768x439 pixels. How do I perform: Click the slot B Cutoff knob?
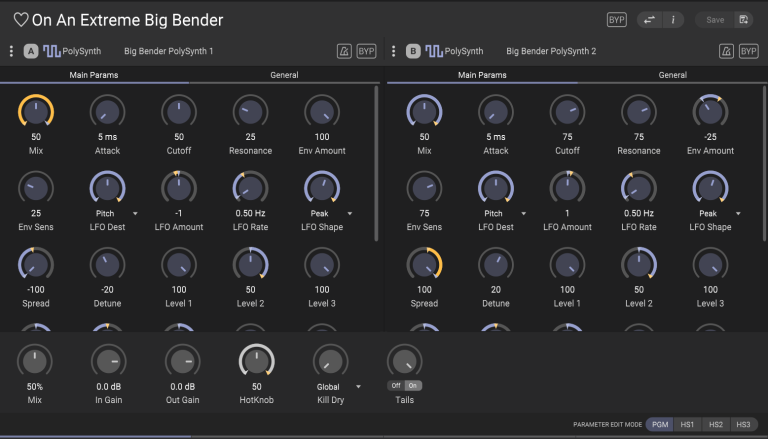point(567,112)
